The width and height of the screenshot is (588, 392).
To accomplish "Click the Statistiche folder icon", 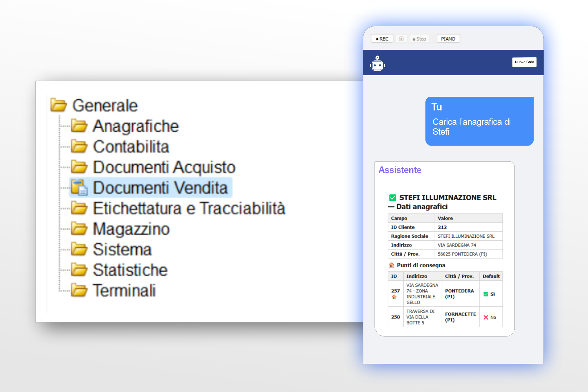I will tap(79, 270).
